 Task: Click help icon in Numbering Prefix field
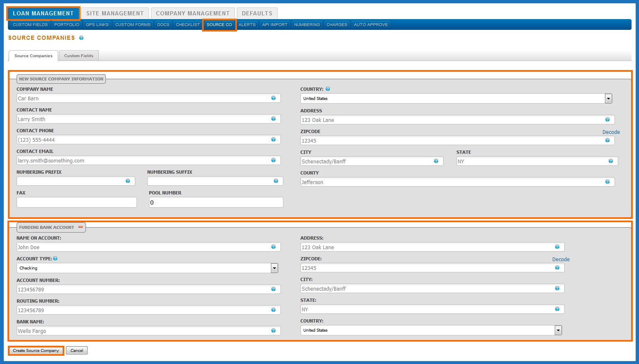pyautogui.click(x=128, y=181)
